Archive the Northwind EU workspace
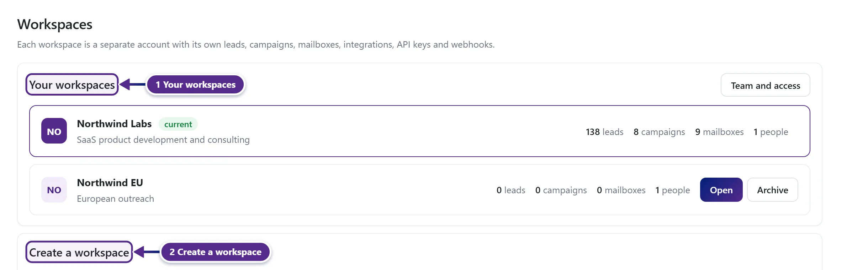Viewport: 868px width, 270px height. tap(772, 190)
